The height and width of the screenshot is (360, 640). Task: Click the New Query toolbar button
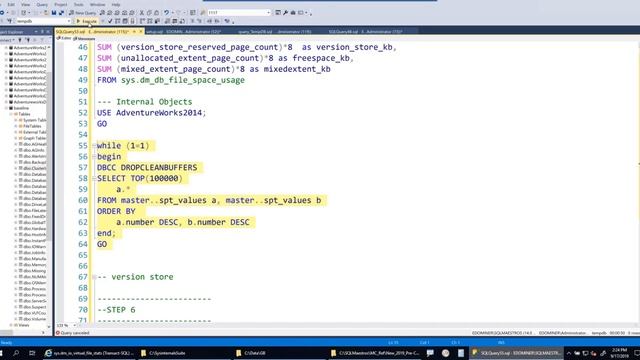(x=82, y=13)
